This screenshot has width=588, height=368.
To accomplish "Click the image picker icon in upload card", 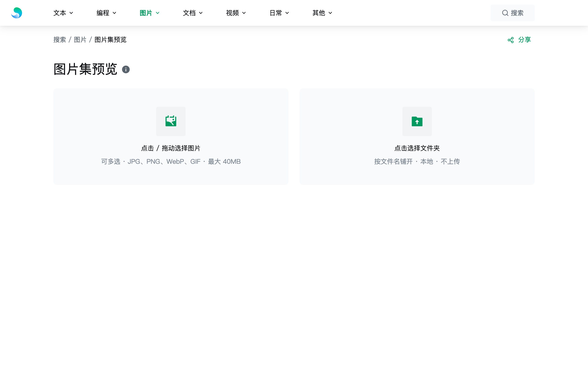I will (171, 121).
